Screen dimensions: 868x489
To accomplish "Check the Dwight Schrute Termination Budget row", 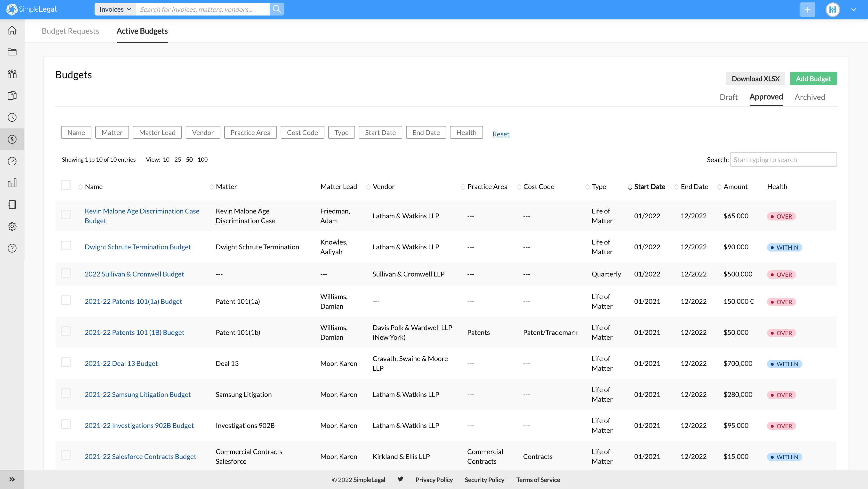I will (66, 245).
